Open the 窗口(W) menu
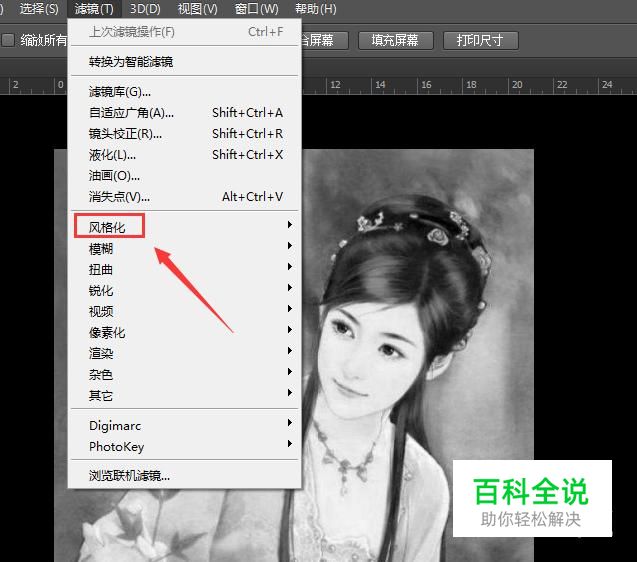Screen dimensions: 637x562 [x=257, y=9]
